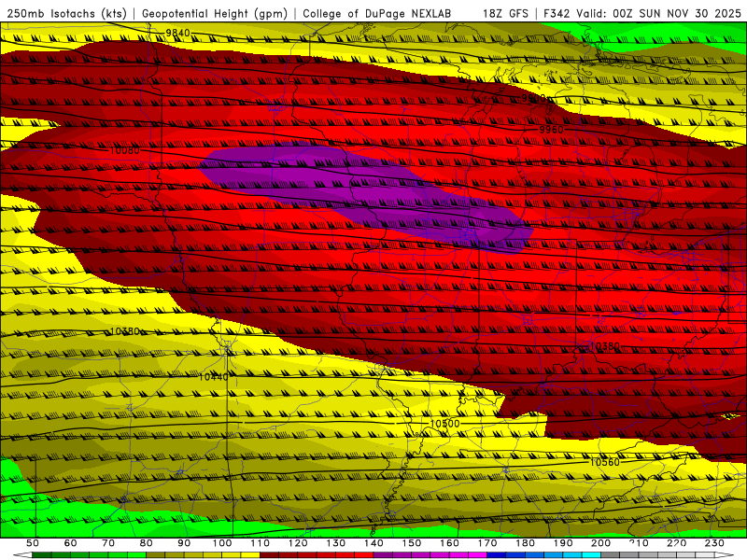Click the colorbar value 160
Screen dimensions: 747x560
449,543
